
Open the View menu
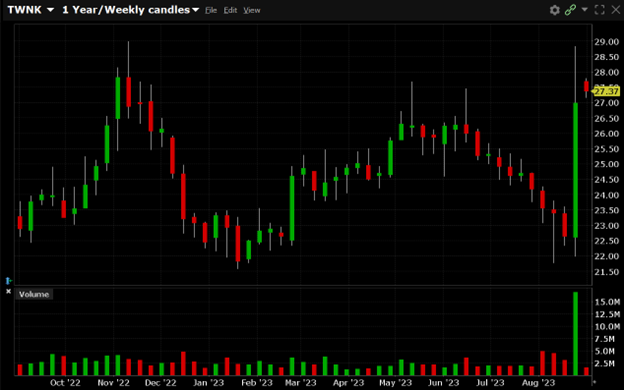click(x=252, y=10)
